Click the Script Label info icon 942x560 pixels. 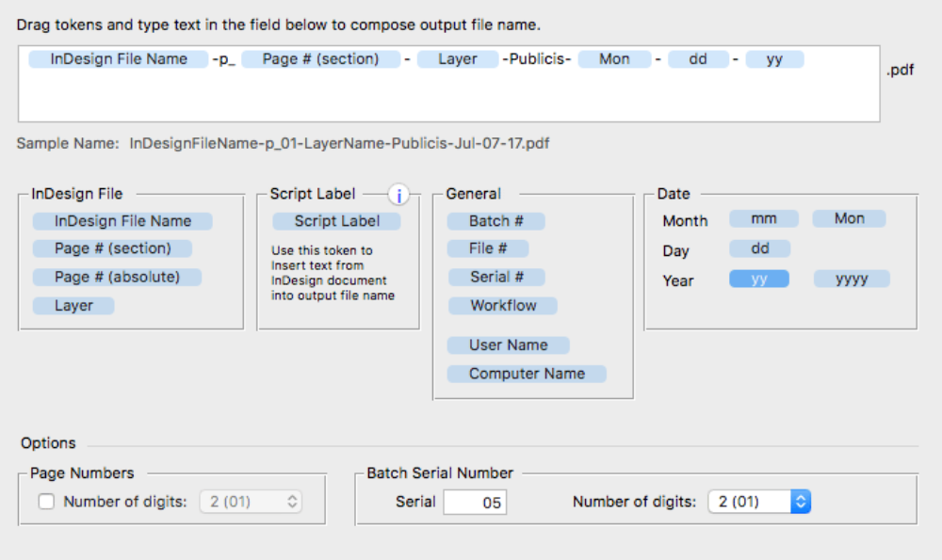pos(398,196)
